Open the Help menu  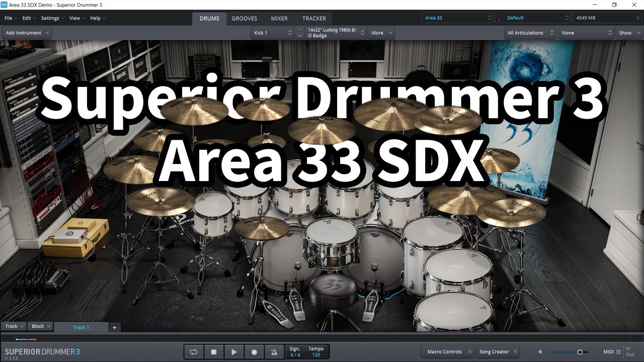pyautogui.click(x=98, y=18)
